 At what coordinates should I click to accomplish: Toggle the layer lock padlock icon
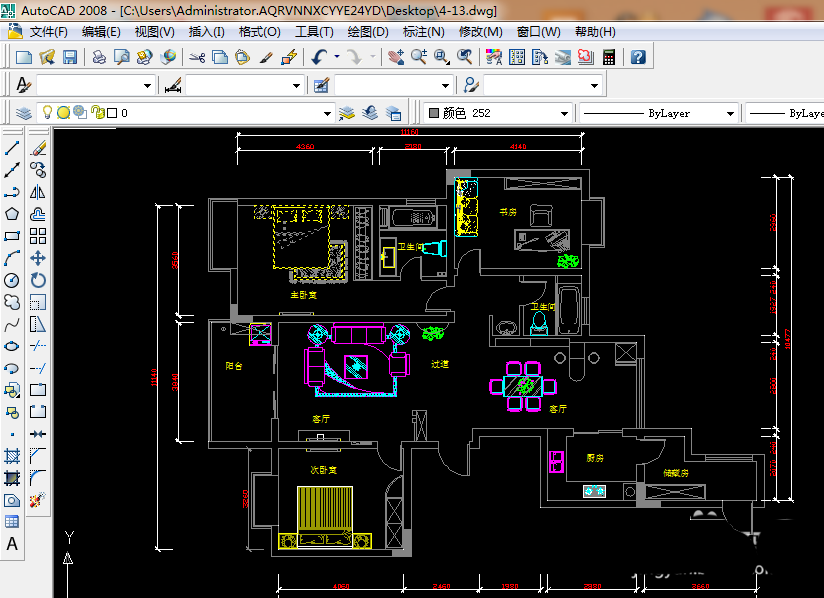96,113
